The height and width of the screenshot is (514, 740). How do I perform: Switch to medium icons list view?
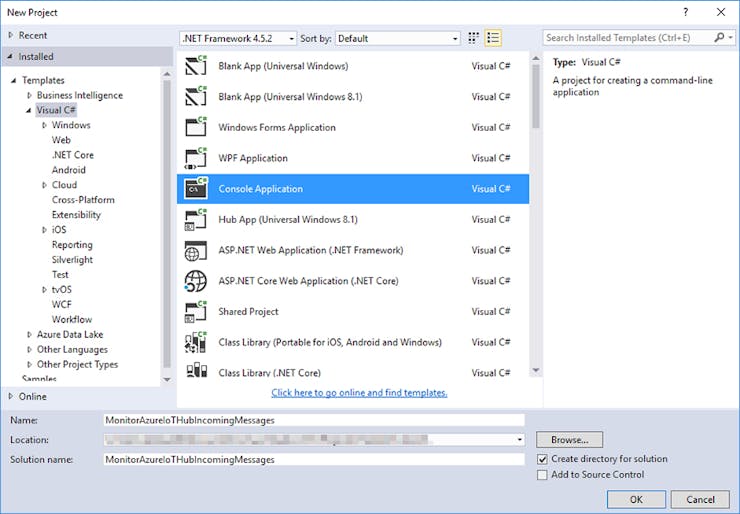tap(493, 38)
